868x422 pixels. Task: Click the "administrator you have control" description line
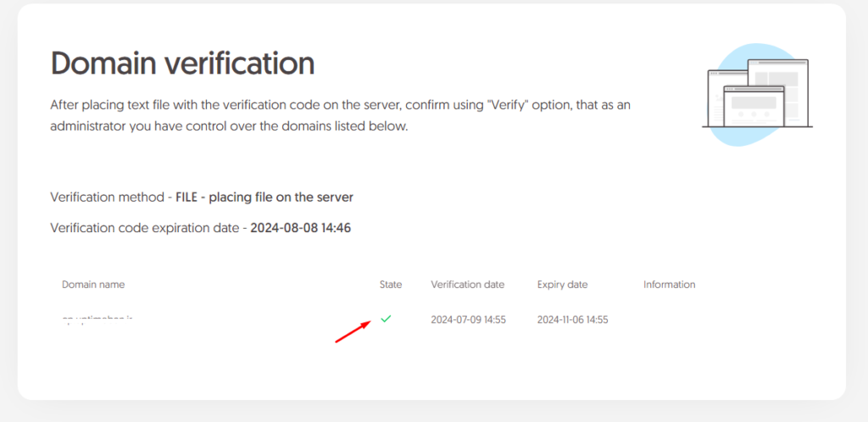(x=229, y=127)
